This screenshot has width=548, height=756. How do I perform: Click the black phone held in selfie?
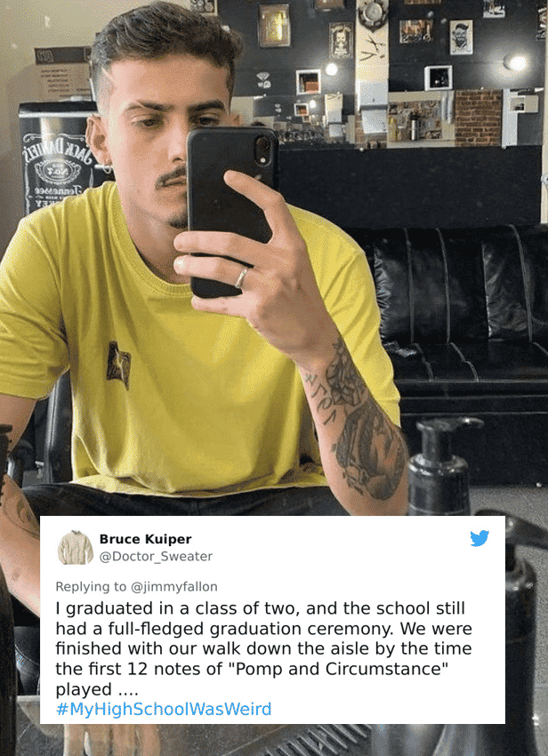pyautogui.click(x=230, y=211)
